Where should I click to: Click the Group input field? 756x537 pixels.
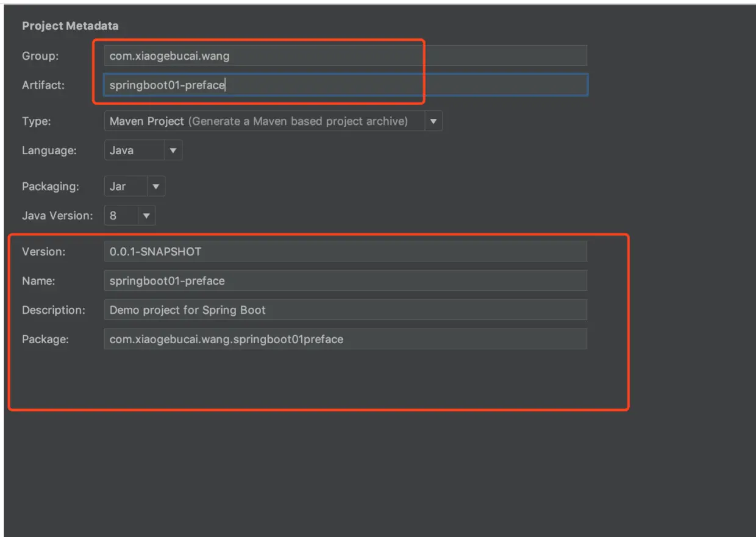(x=345, y=56)
